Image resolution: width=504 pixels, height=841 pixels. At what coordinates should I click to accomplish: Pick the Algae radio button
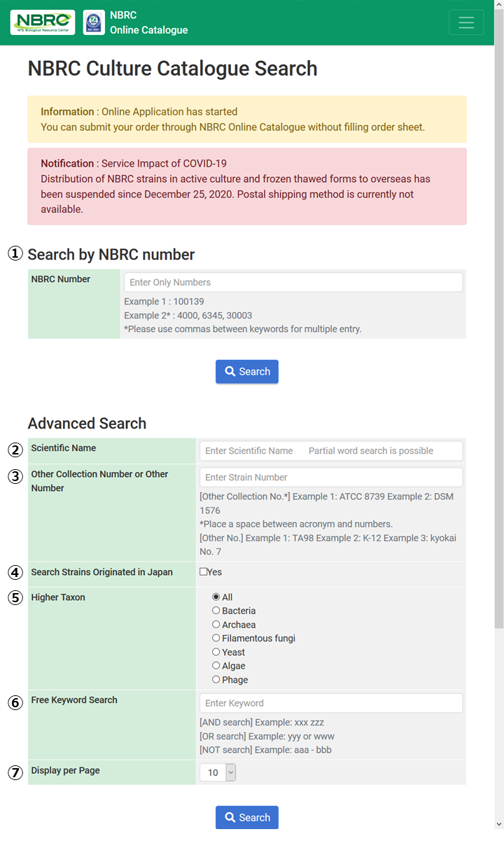point(216,666)
